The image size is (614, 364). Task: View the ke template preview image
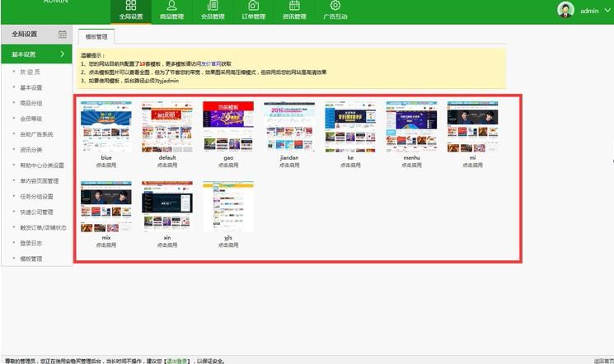[x=350, y=127]
